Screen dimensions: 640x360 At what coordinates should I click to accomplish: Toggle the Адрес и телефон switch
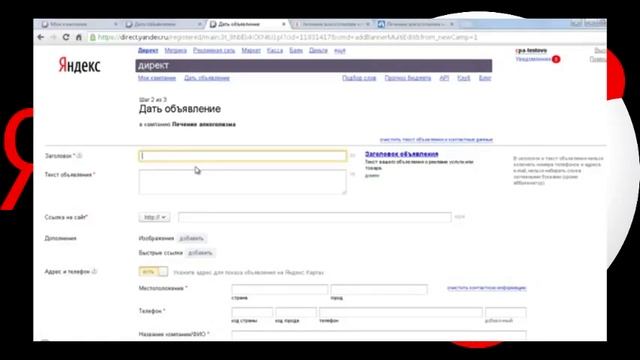(x=153, y=272)
